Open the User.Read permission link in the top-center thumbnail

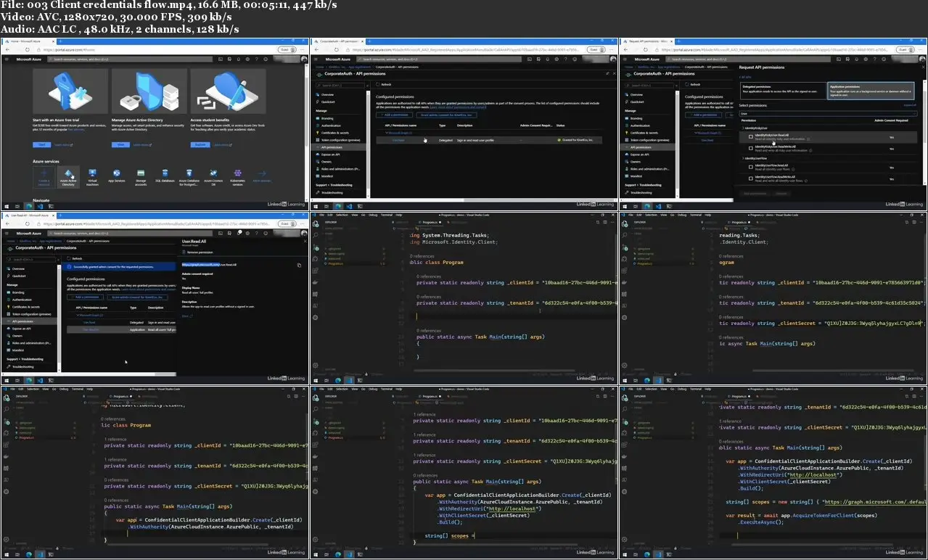[x=398, y=140]
